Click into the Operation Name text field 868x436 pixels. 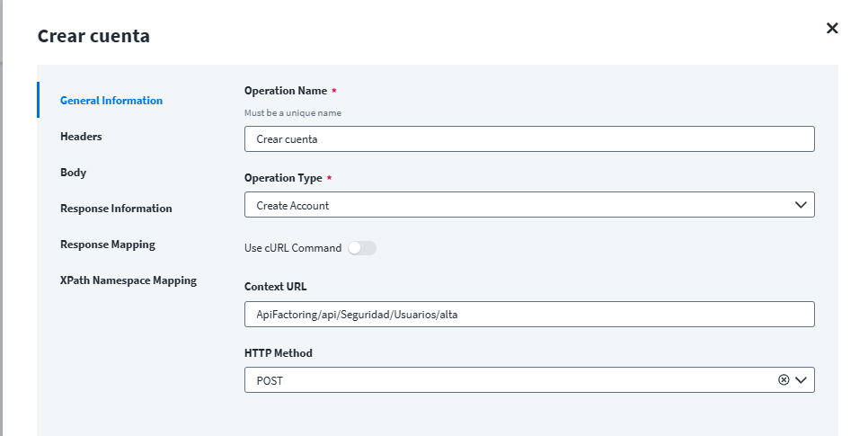pos(529,139)
